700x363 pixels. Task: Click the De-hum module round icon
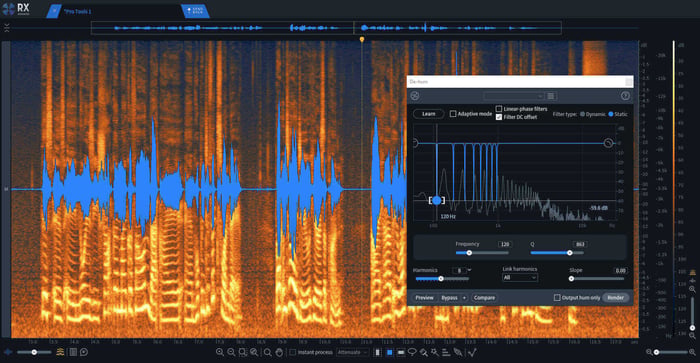(x=415, y=96)
